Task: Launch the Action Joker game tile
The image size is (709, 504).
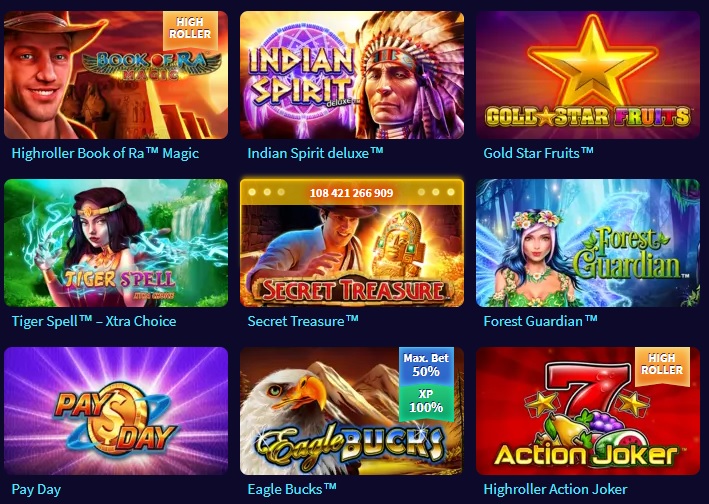Action: [x=588, y=411]
